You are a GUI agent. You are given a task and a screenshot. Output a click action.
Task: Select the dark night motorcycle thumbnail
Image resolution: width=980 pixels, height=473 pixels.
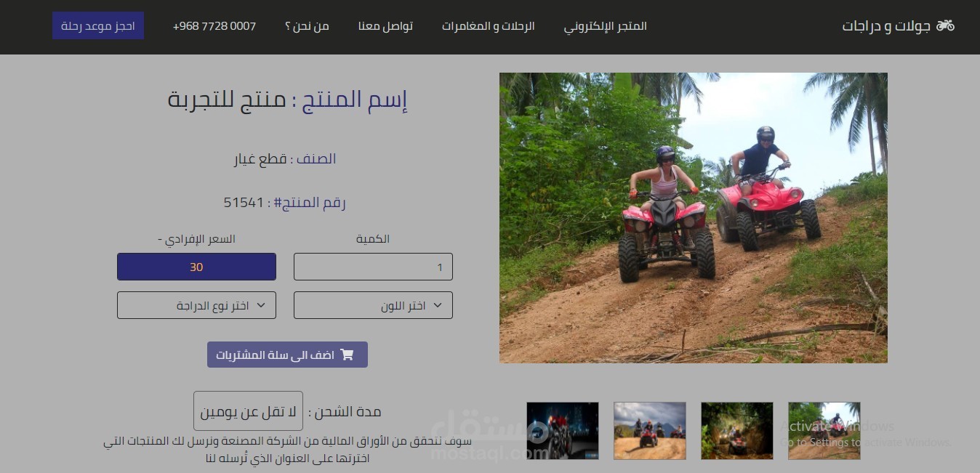(563, 431)
